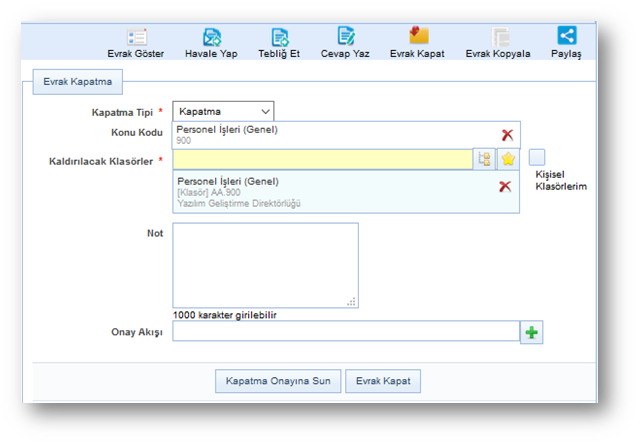The height and width of the screenshot is (445, 640).
Task: Remove the Konu Kodu entry with red X
Action: pyautogui.click(x=507, y=135)
